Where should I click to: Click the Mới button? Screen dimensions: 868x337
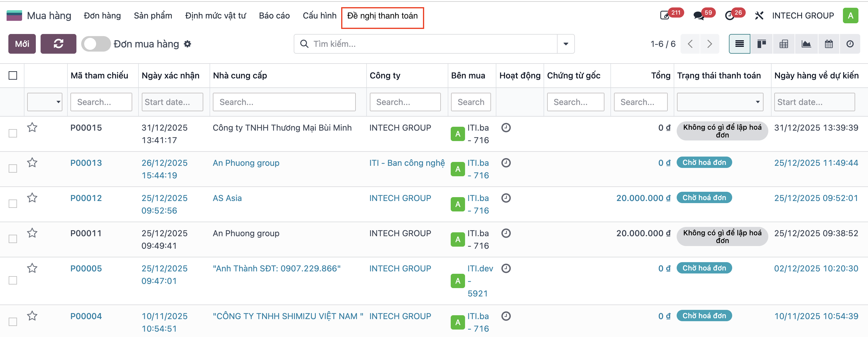click(x=22, y=44)
